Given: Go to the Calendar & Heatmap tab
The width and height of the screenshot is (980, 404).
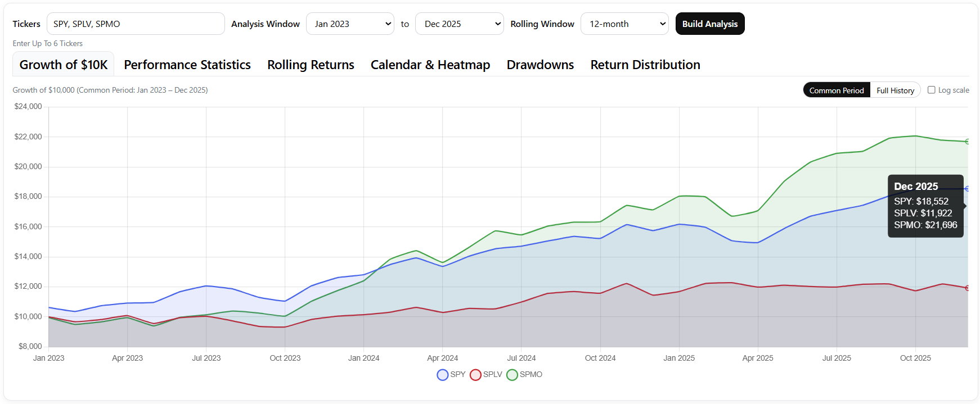Looking at the screenshot, I should click(x=430, y=65).
